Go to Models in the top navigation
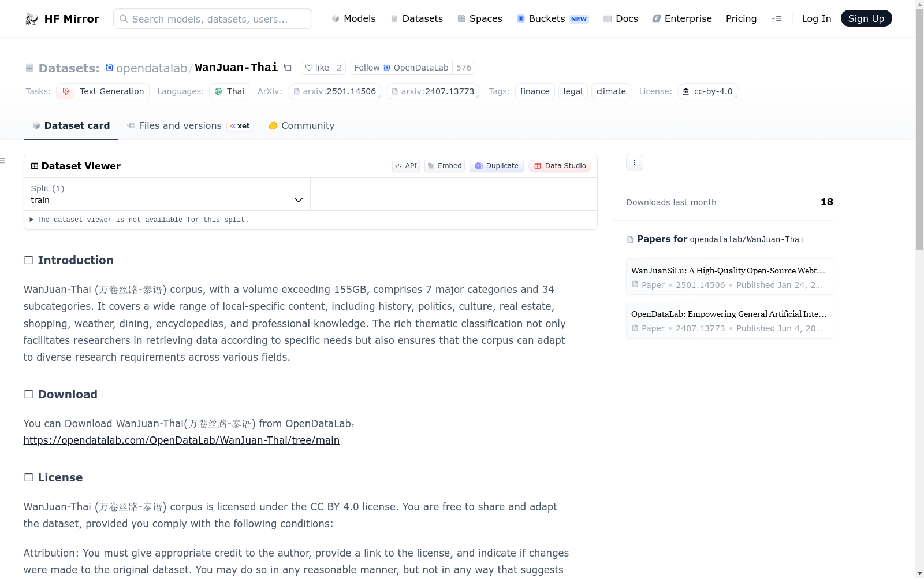 pyautogui.click(x=353, y=18)
